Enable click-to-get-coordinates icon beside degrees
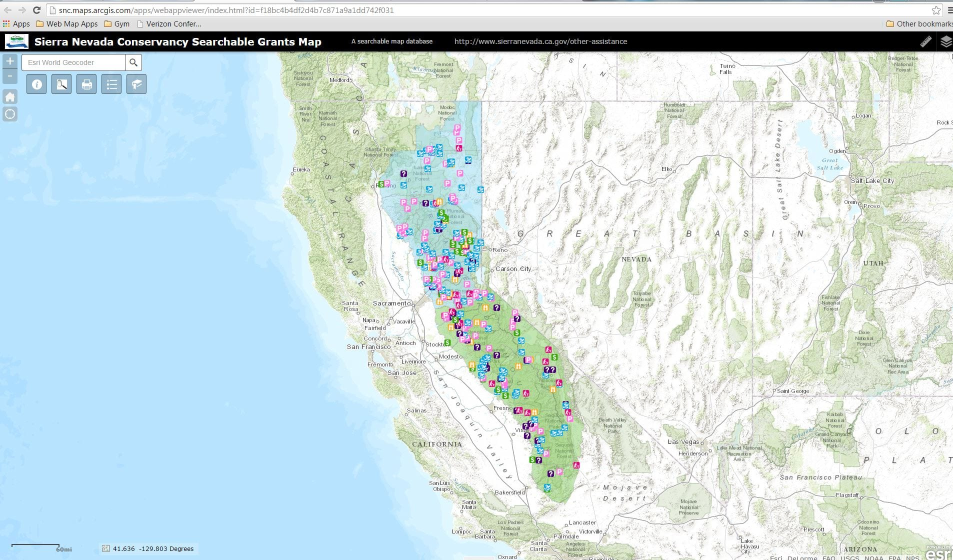 click(x=105, y=548)
